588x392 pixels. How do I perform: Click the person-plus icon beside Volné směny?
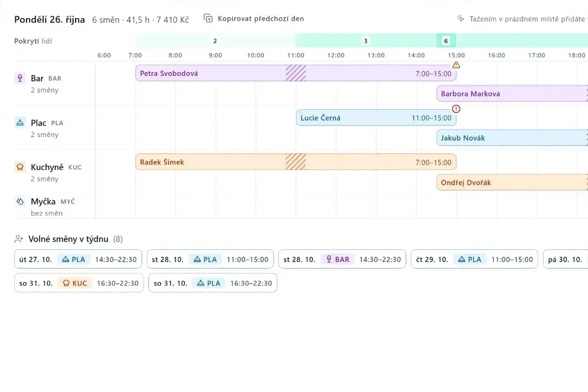(19, 239)
